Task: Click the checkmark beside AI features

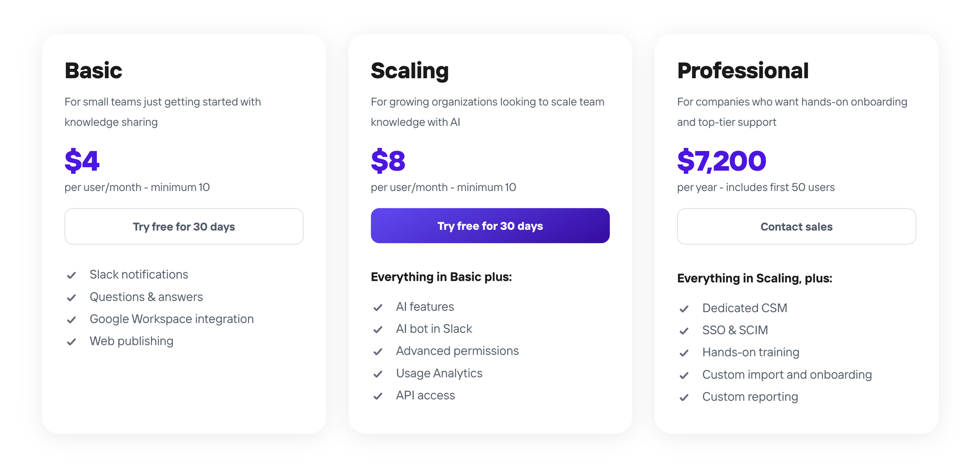Action: tap(378, 307)
